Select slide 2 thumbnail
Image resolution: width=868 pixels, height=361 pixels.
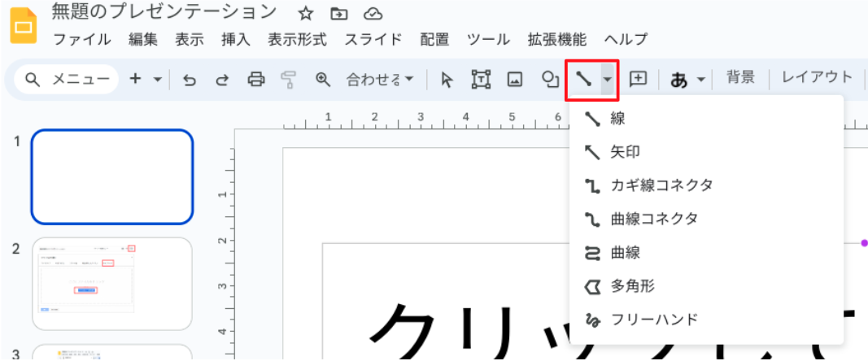[111, 284]
